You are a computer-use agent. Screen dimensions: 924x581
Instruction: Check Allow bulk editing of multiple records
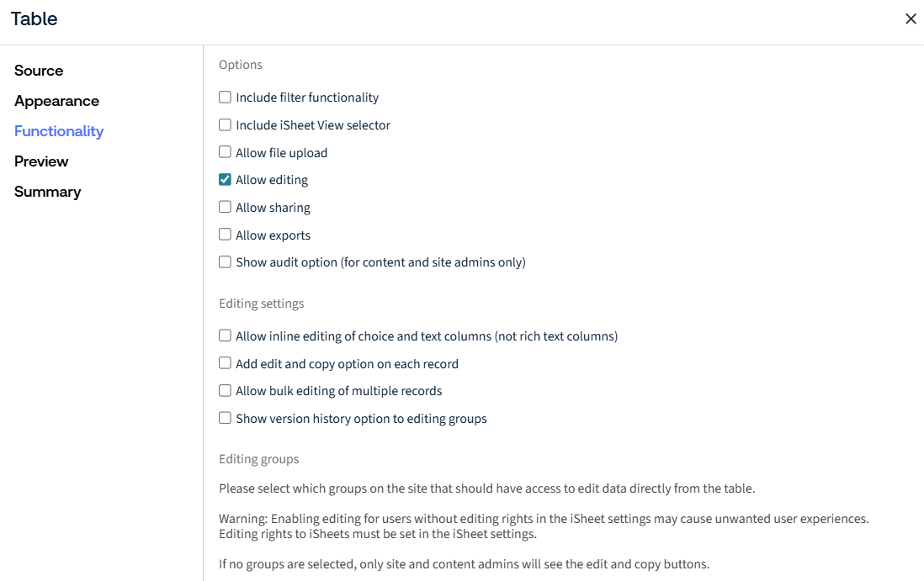pyautogui.click(x=225, y=391)
